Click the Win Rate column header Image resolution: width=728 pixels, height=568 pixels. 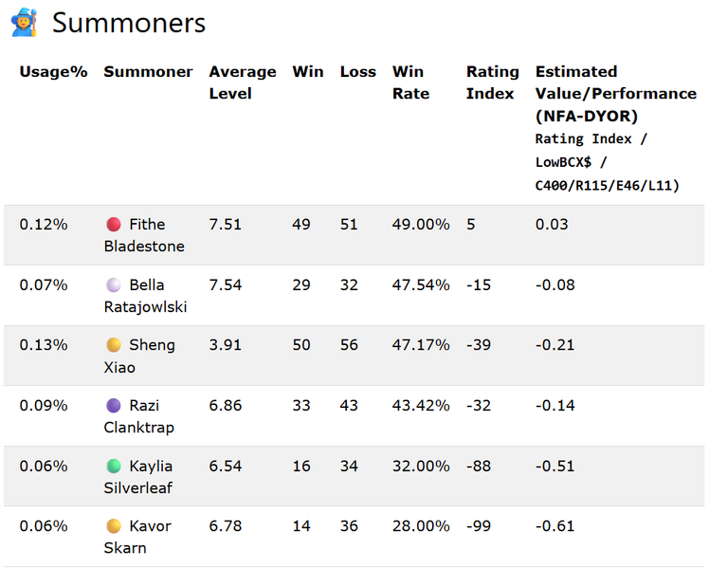pyautogui.click(x=410, y=82)
